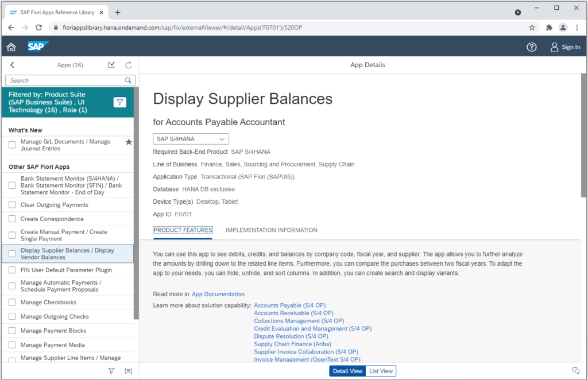Click the browser address bar URL
The height and width of the screenshot is (380, 588).
(182, 28)
